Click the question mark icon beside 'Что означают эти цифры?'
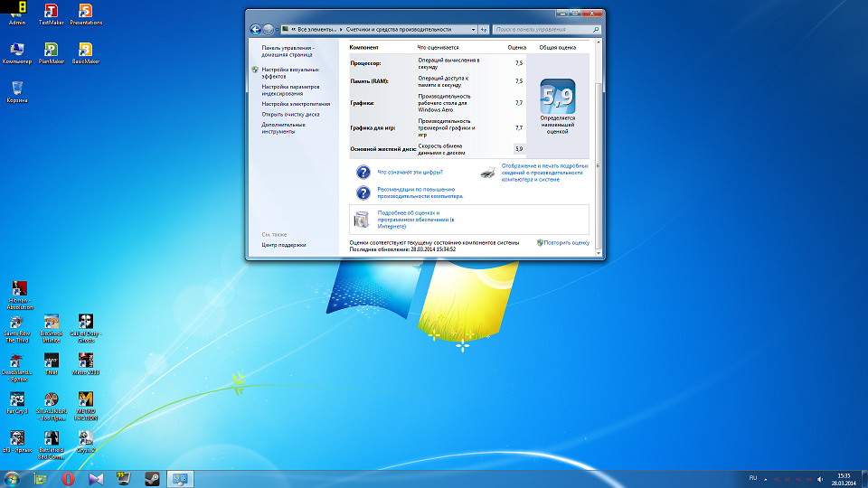The width and height of the screenshot is (868, 488). pos(363,172)
